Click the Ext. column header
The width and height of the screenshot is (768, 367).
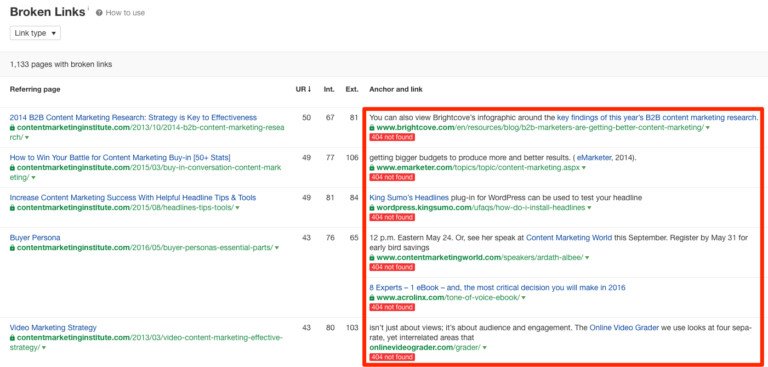[x=352, y=89]
